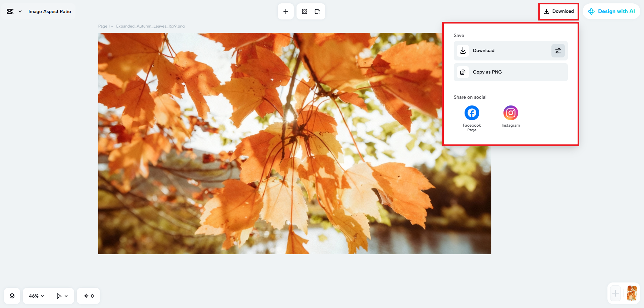This screenshot has height=308, width=644.
Task: Click the plus add icon in top toolbar
Action: pos(286,11)
